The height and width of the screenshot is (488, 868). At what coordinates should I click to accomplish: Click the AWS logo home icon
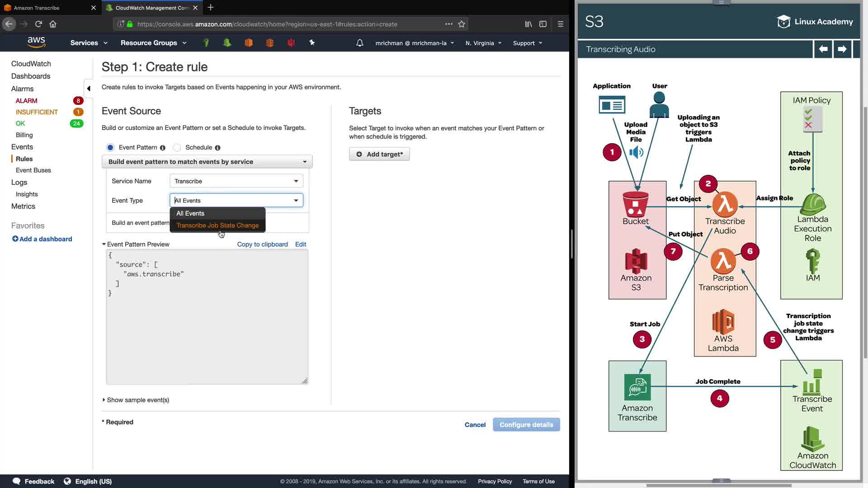[36, 42]
